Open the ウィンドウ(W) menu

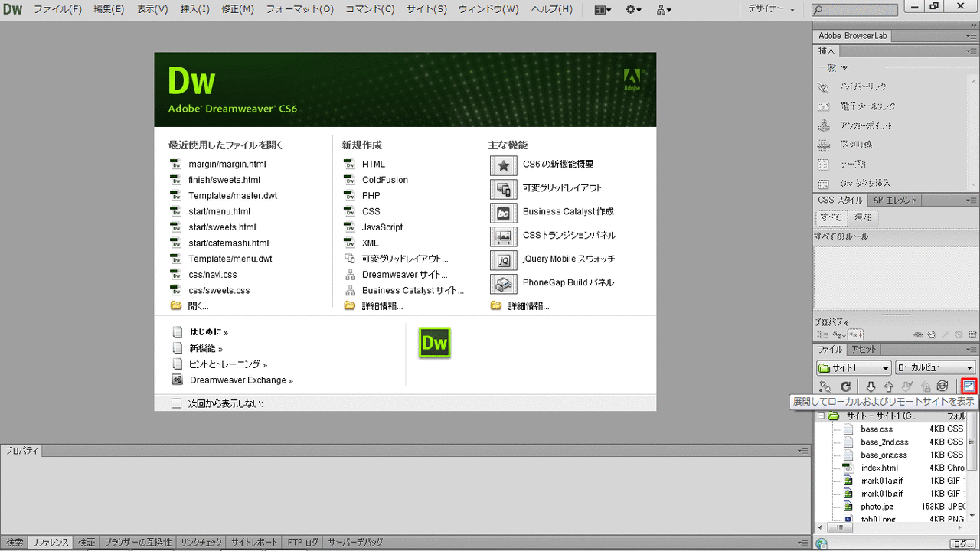tap(488, 9)
